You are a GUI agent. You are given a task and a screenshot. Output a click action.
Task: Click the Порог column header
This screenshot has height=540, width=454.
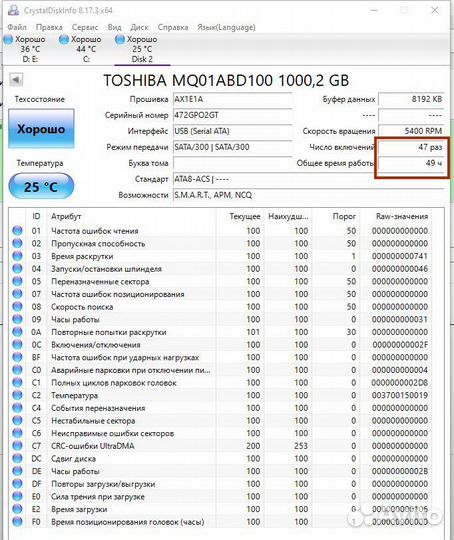[336, 216]
